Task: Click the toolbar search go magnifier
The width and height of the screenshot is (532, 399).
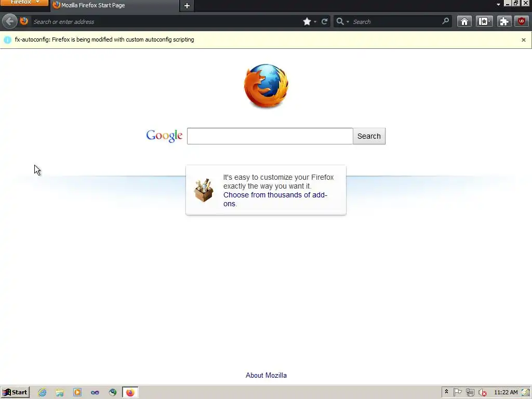Action: (445, 21)
